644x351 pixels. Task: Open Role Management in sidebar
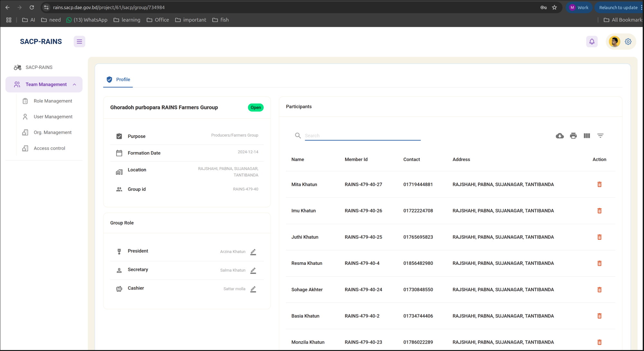click(x=53, y=101)
